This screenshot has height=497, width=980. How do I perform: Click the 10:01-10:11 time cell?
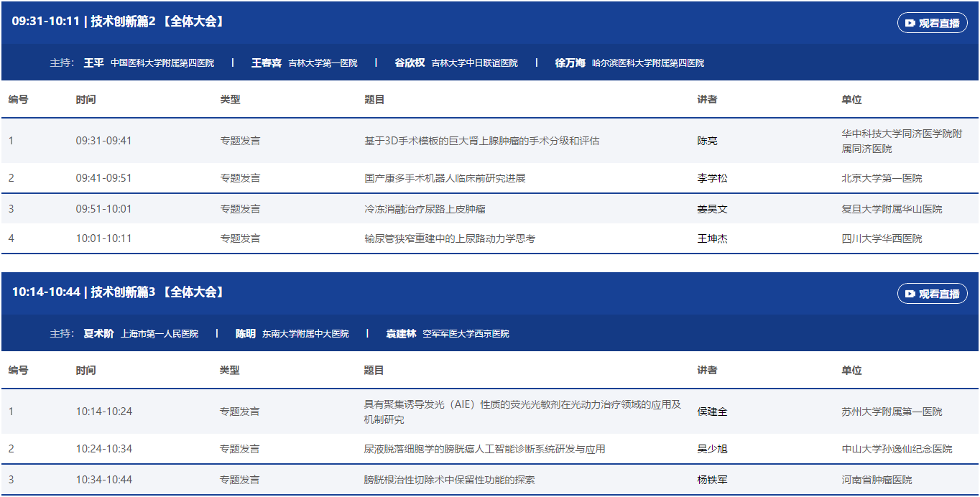[x=103, y=238]
